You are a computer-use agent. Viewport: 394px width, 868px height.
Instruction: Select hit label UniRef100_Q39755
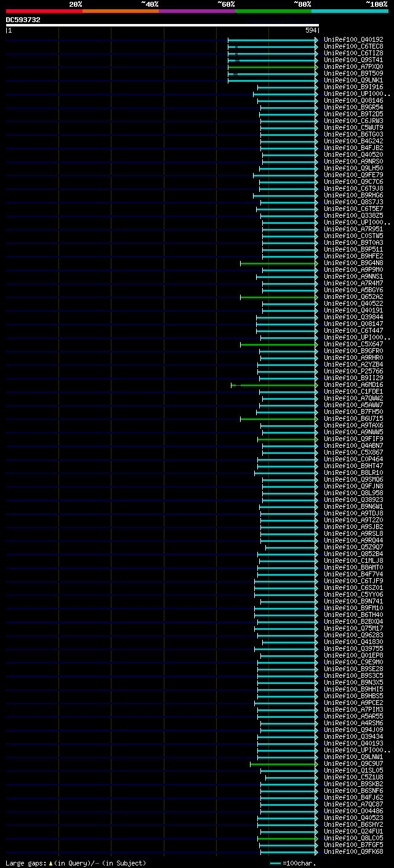pos(353,648)
